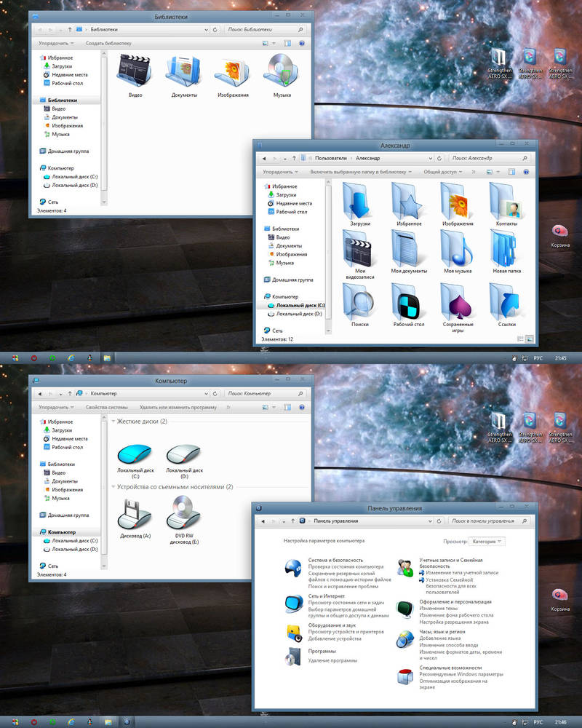Viewport: 582px width, 728px height.
Task: Open Система и безопасность in Control Panel
Action: pos(336,562)
